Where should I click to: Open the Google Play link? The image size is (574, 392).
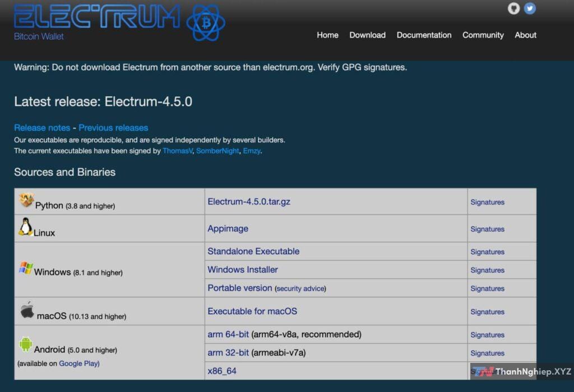tap(79, 363)
